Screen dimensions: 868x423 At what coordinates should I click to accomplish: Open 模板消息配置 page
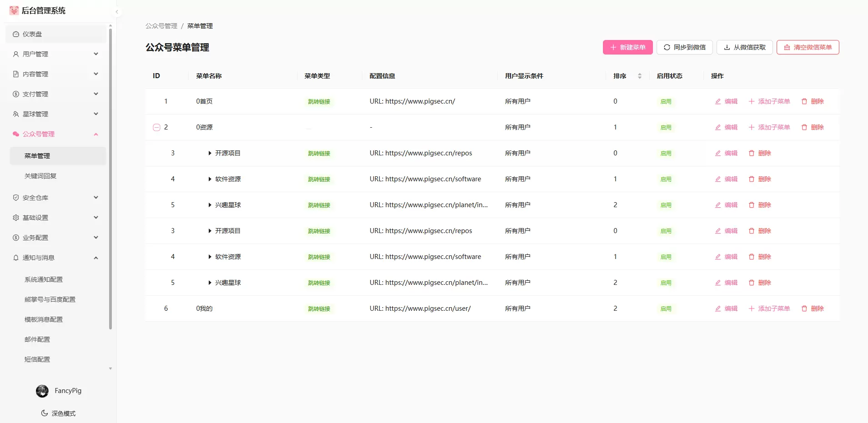(x=58, y=319)
